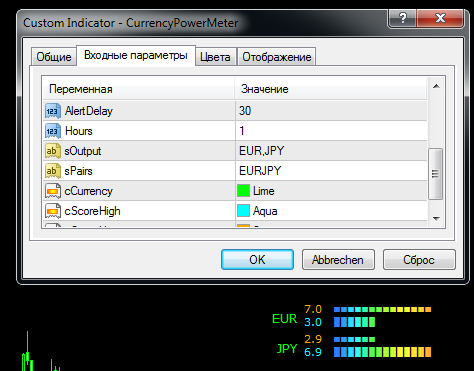This screenshot has width=474, height=371.
Task: Click the EUR score 3.0 on chart
Action: pos(313,322)
